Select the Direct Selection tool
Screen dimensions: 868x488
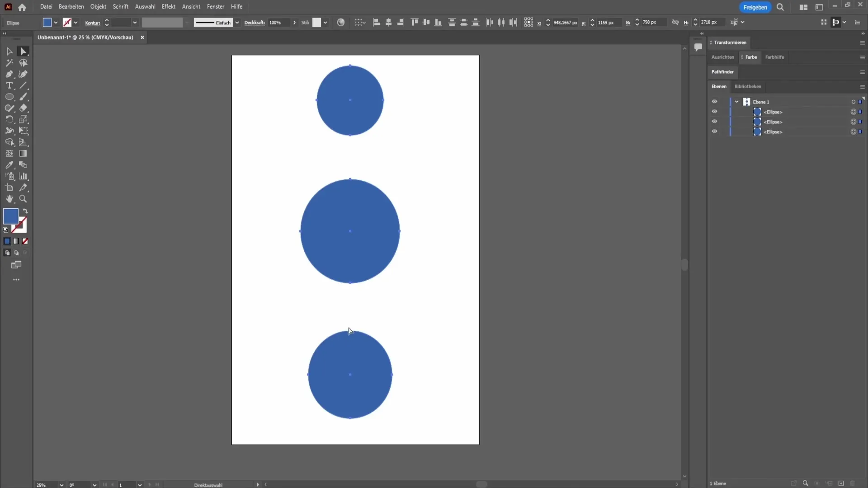[23, 52]
